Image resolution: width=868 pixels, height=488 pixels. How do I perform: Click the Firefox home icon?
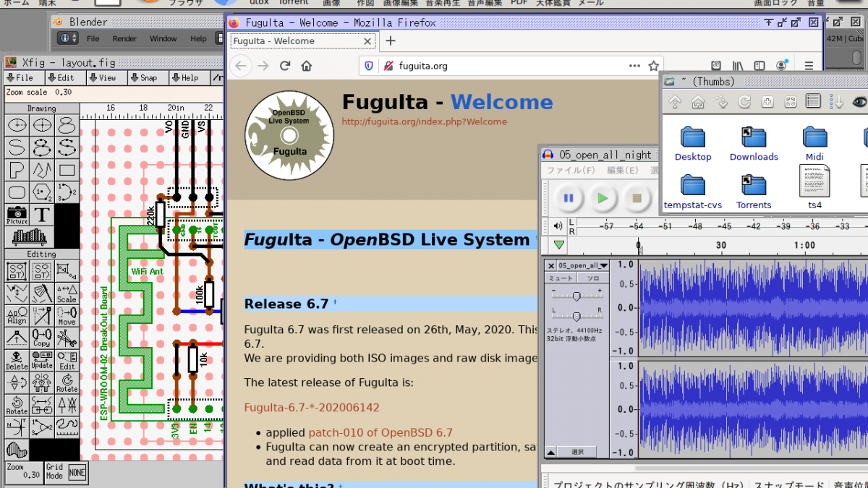(307, 66)
